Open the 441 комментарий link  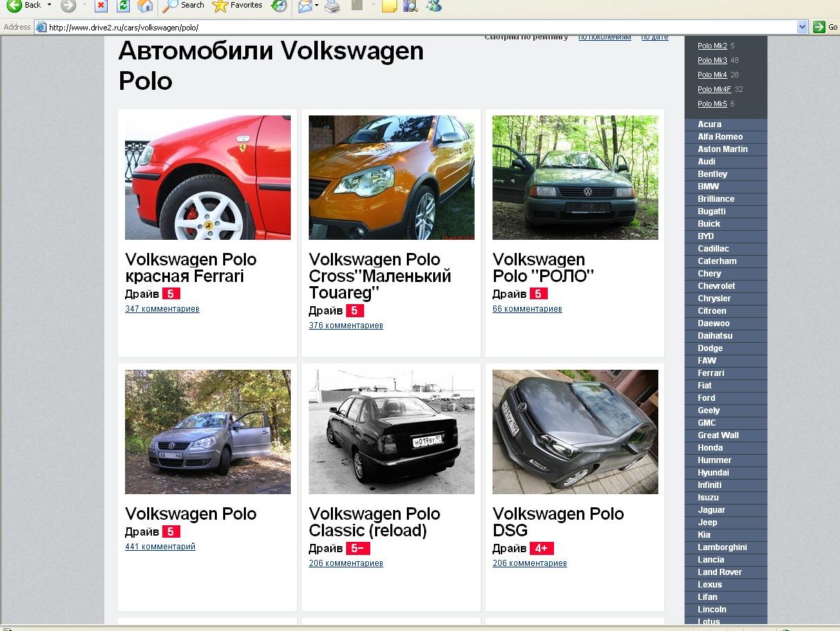click(x=160, y=547)
